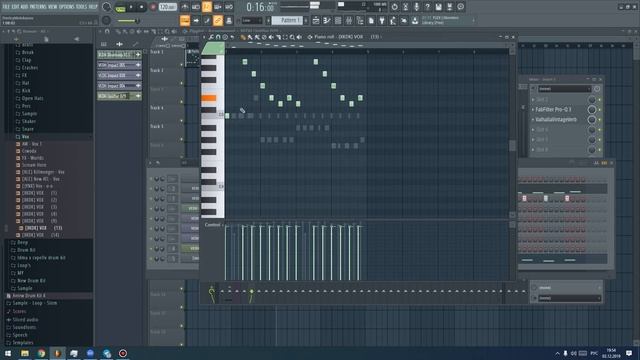This screenshot has width=640, height=360.
Task: Click the undo history icon in top toolbar
Action: (x=394, y=7)
